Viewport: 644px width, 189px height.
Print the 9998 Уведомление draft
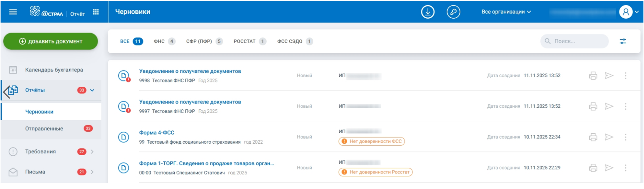click(x=593, y=75)
